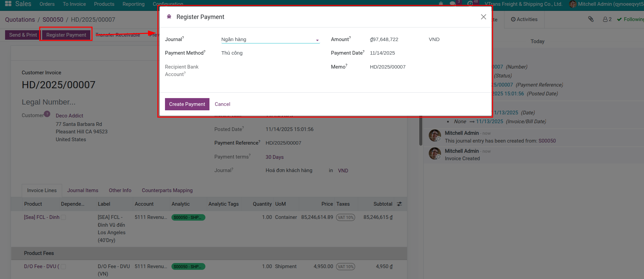Open the column settings icon beside Subtotal
644x279 pixels.
pos(399,204)
